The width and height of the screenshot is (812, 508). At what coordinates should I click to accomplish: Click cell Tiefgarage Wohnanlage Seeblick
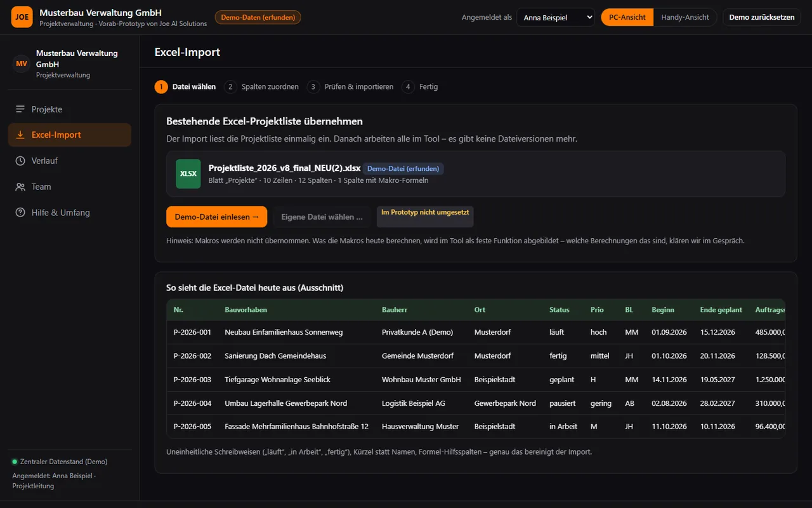(278, 380)
